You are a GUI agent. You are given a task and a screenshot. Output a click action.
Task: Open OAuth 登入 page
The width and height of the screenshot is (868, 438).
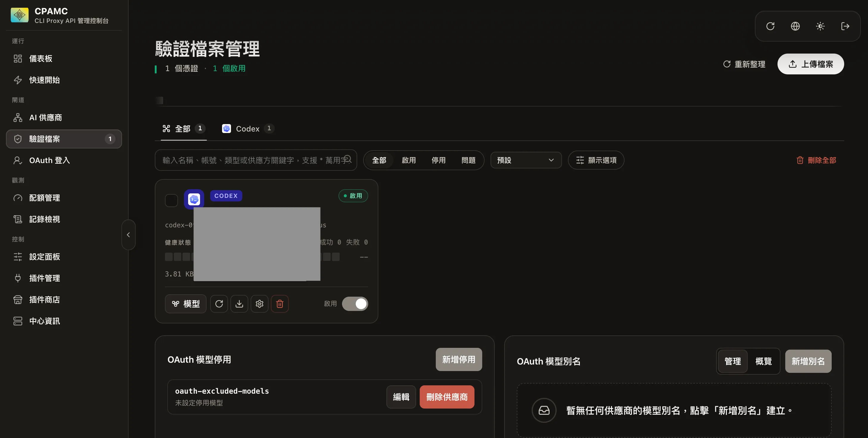pyautogui.click(x=64, y=160)
